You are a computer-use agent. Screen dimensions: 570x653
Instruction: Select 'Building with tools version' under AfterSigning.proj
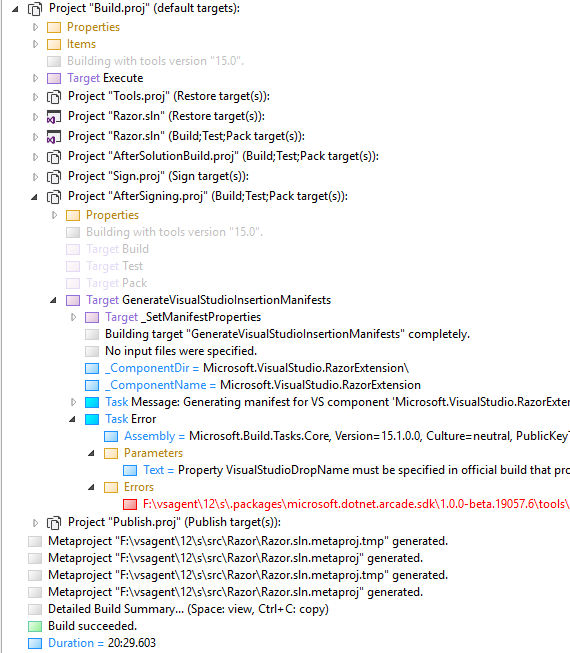[174, 232]
